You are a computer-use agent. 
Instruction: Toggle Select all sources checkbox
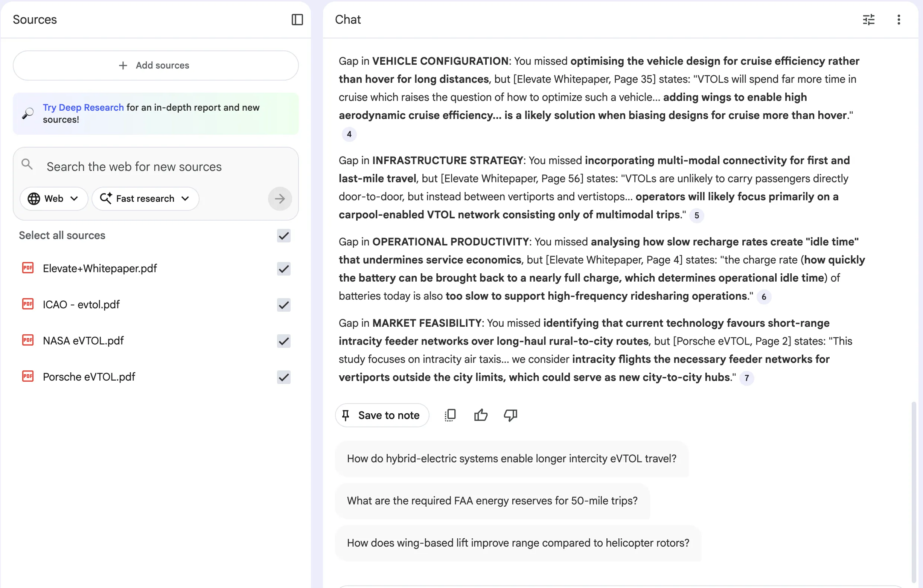click(x=284, y=235)
